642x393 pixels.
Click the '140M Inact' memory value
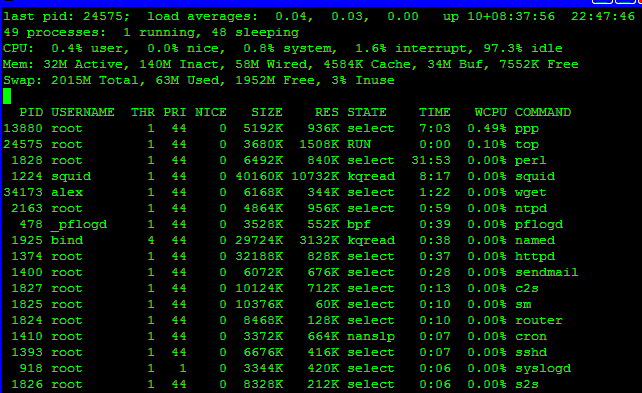pos(181,64)
